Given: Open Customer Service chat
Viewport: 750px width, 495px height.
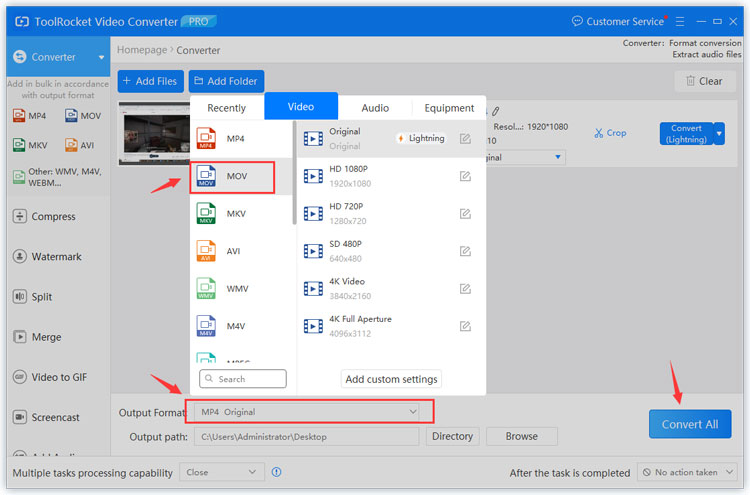Looking at the screenshot, I should pyautogui.click(x=618, y=22).
